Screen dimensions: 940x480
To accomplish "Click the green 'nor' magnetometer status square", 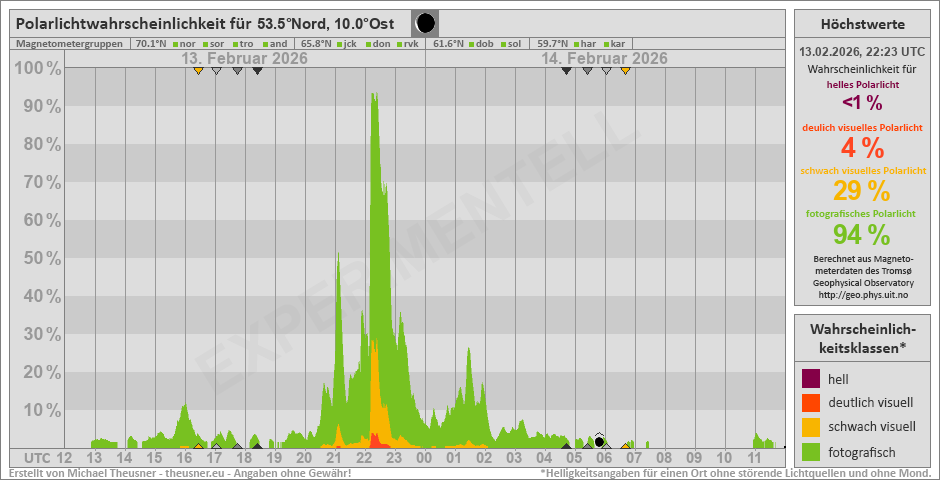I will click(x=175, y=44).
